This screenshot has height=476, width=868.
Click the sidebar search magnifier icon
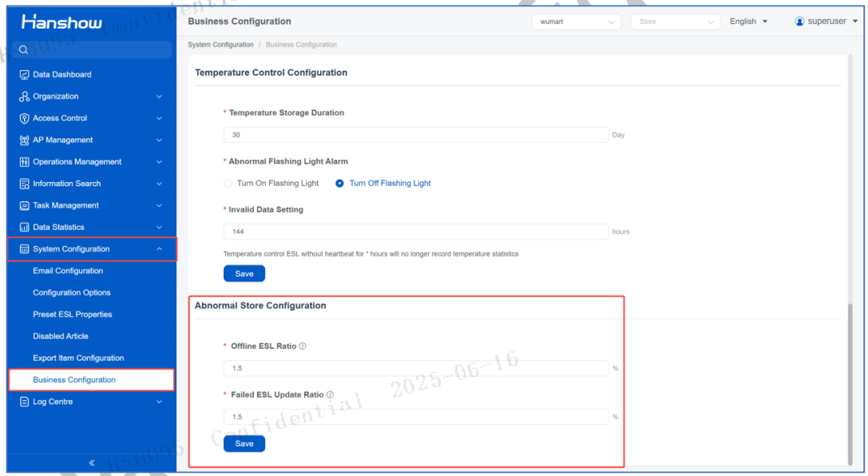[23, 50]
